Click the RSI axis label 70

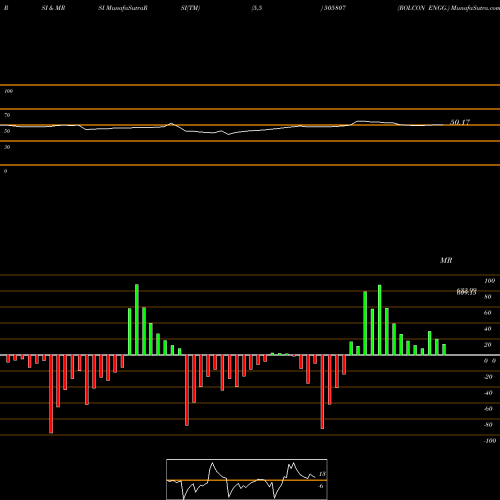[x=7, y=115]
